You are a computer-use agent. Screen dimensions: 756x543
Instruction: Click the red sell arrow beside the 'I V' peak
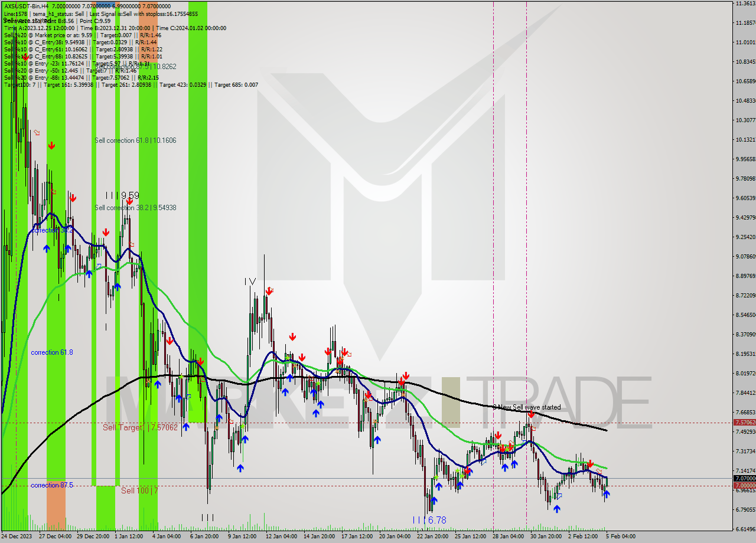tap(269, 291)
